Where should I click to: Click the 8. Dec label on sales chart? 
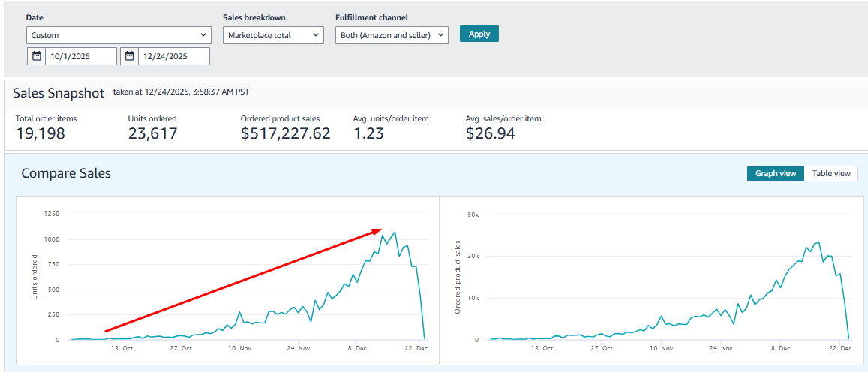point(781,348)
